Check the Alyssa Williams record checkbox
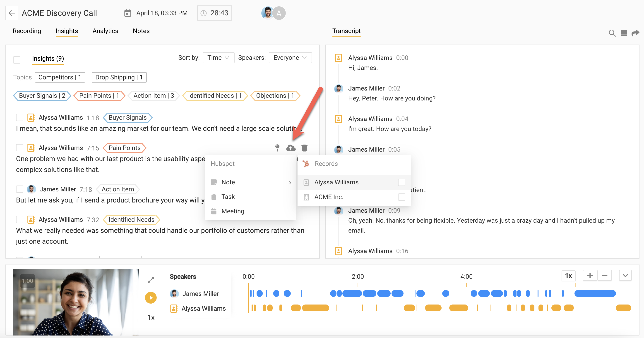This screenshot has width=644, height=338. pos(401,182)
